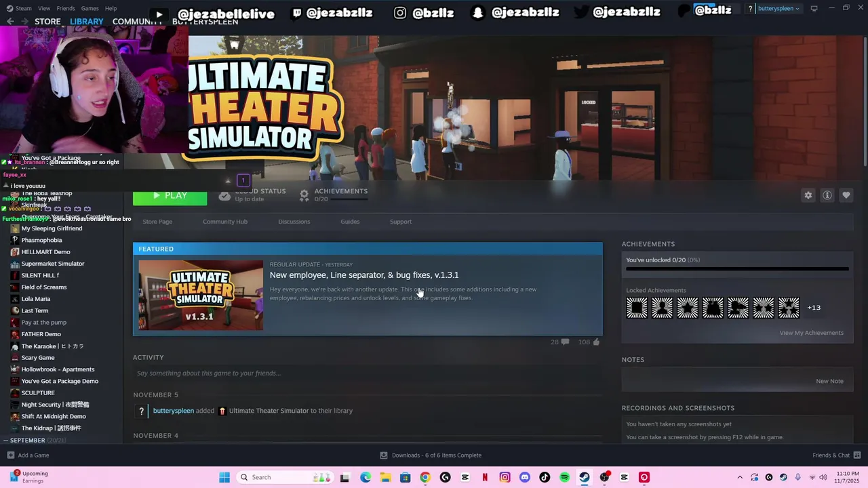
Task: Show the +13 more locked achievements
Action: 814,308
